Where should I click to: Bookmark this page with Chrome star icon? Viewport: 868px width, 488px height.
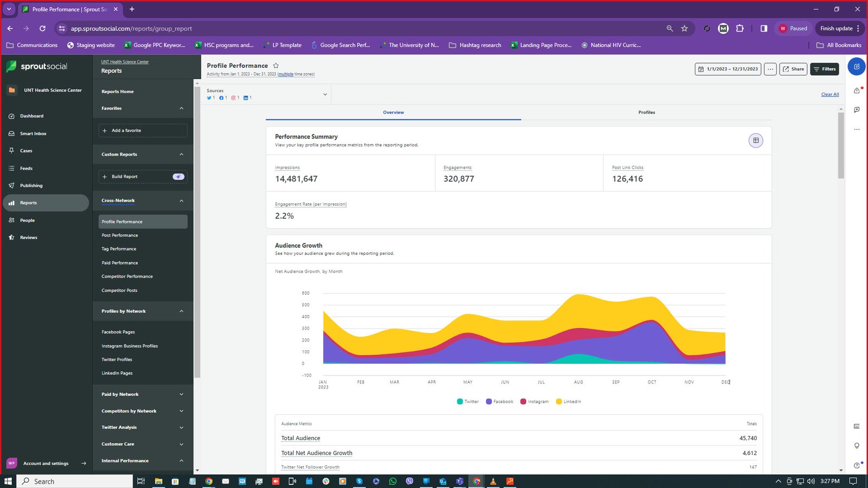[685, 28]
